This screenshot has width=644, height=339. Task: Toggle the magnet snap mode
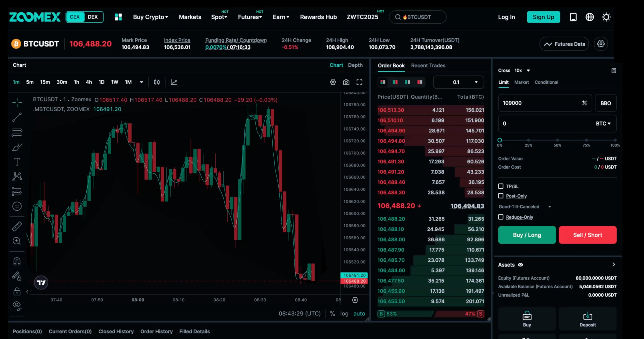tap(17, 261)
